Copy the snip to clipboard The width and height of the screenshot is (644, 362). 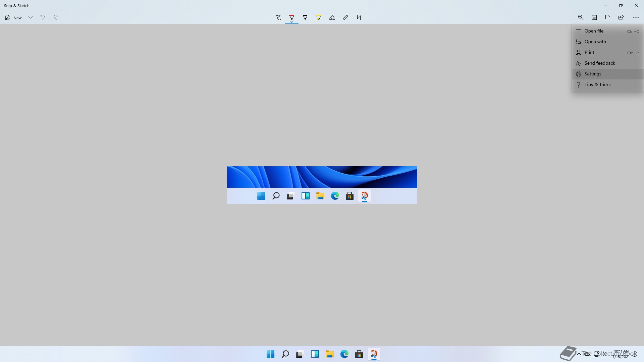[608, 17]
